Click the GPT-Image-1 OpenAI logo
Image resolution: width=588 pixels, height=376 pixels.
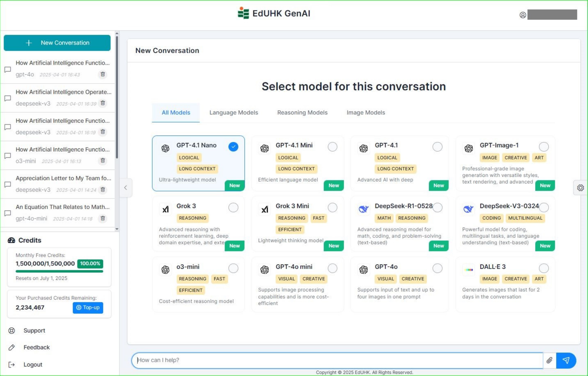pyautogui.click(x=469, y=148)
